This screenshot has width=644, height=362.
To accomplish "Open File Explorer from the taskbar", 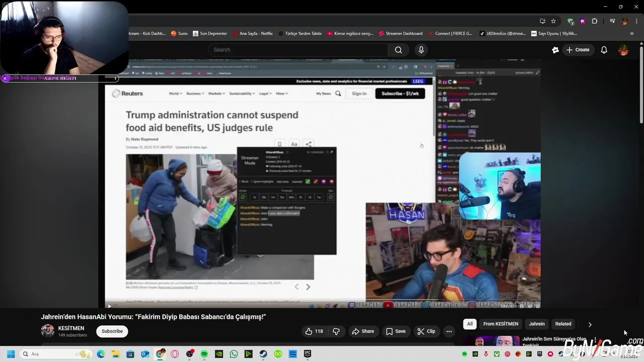I will pyautogui.click(x=115, y=354).
